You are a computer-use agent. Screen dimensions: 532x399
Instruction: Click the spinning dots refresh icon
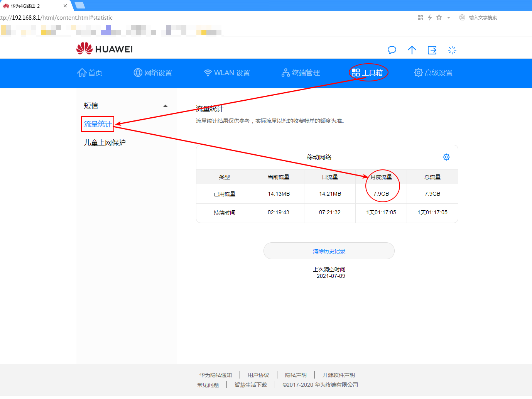pyautogui.click(x=452, y=50)
